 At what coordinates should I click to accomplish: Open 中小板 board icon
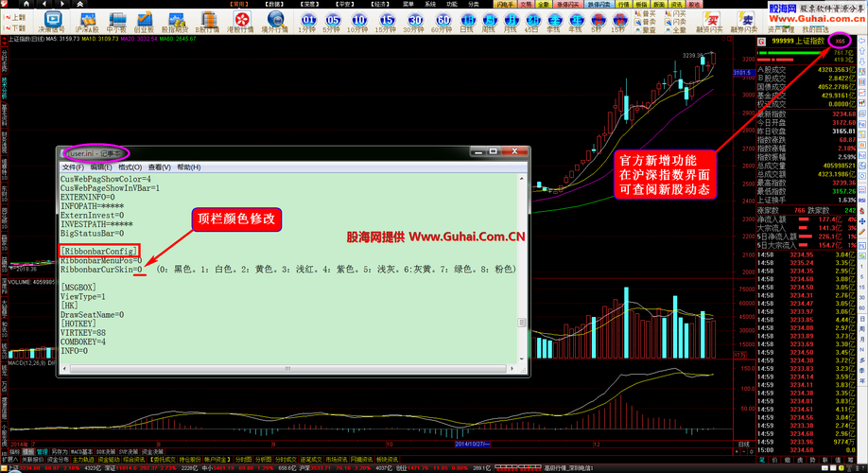coord(116,22)
